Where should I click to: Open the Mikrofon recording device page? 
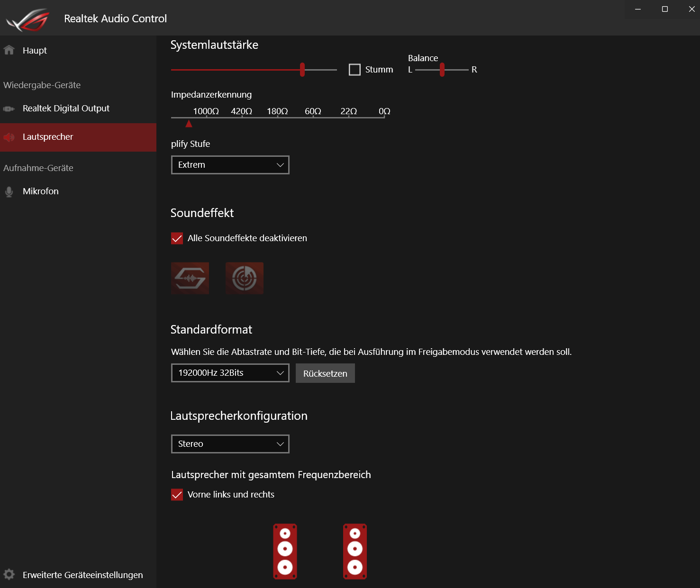click(x=78, y=191)
